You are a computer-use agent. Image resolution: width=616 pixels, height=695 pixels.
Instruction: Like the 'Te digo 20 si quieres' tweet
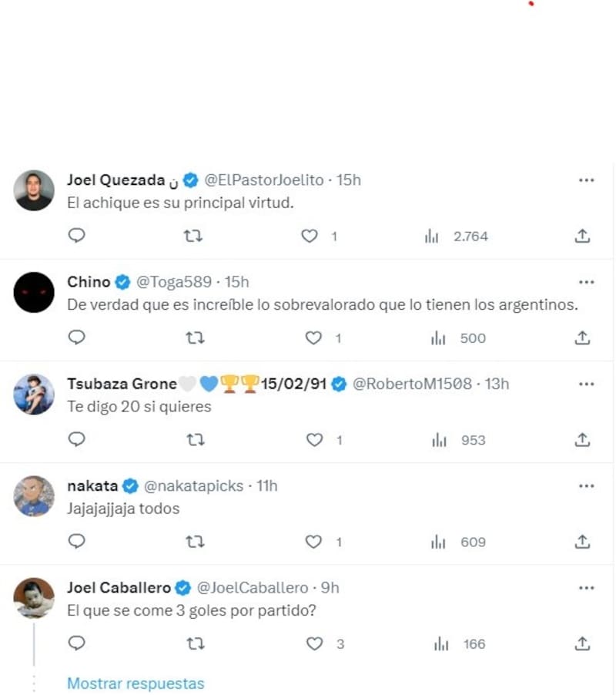313,440
